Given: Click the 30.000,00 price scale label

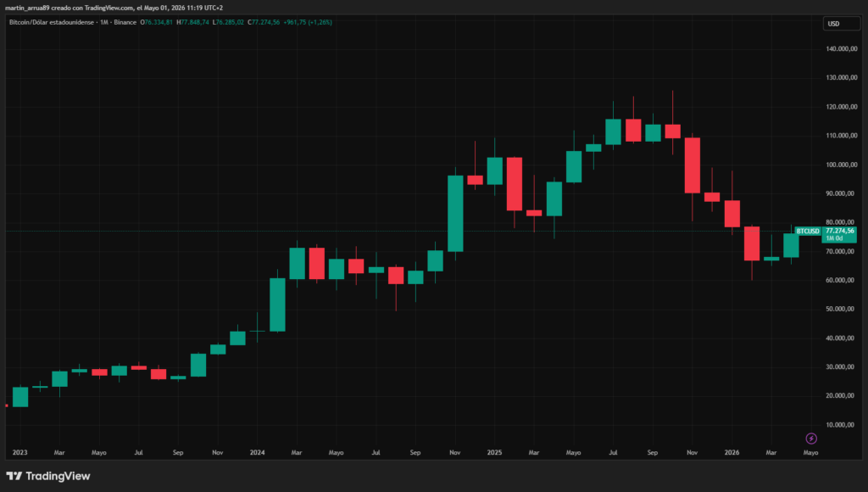Looking at the screenshot, I should click(840, 366).
